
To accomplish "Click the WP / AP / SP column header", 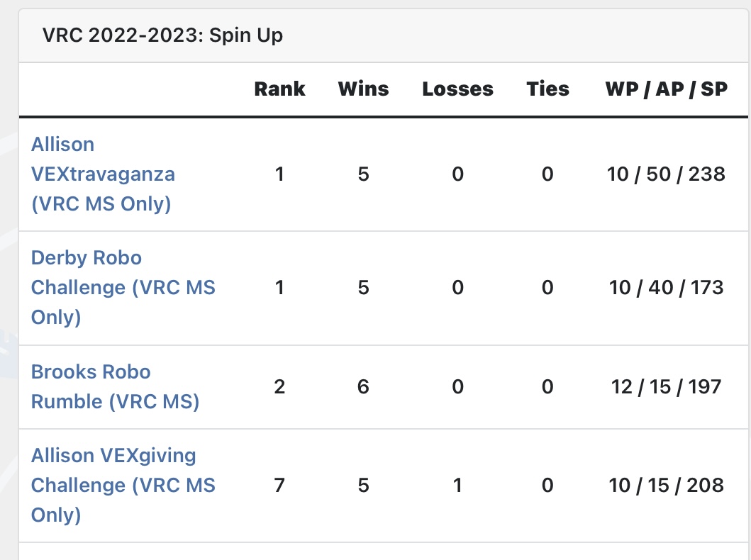I will coord(666,89).
